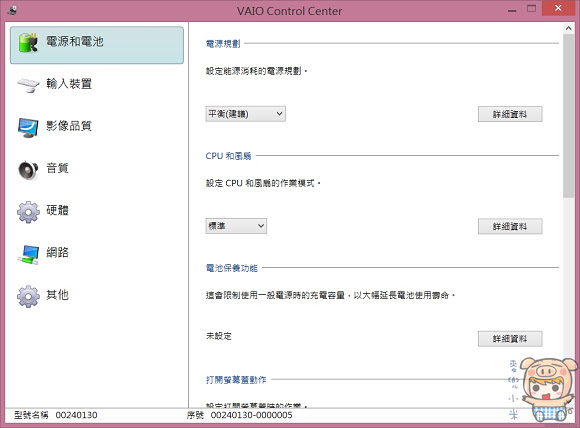Click the VAIO Control Center title bar icon
Image resolution: width=580 pixels, height=428 pixels.
pos(12,10)
